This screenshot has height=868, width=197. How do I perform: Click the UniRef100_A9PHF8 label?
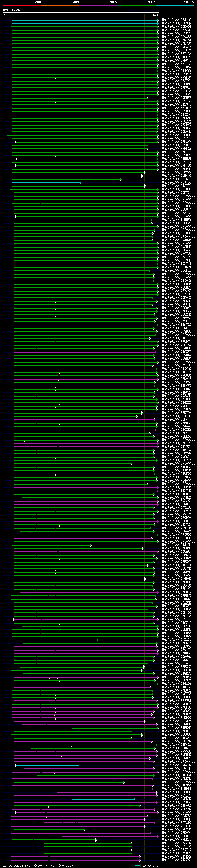pyautogui.click(x=177, y=98)
